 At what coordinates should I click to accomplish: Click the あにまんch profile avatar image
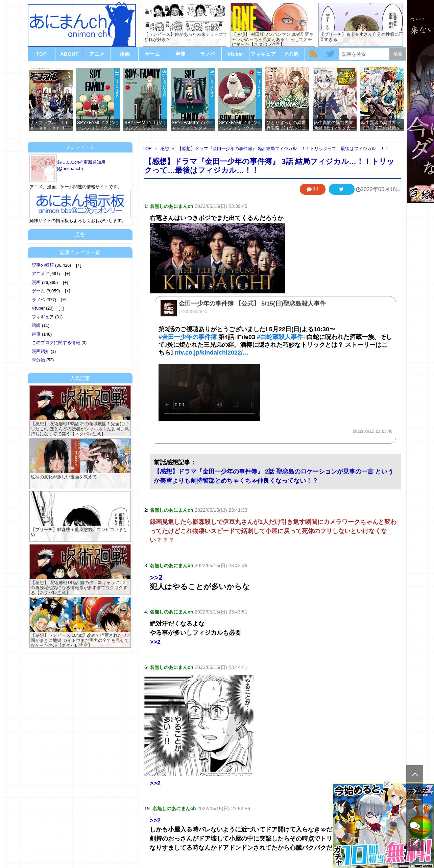43,168
